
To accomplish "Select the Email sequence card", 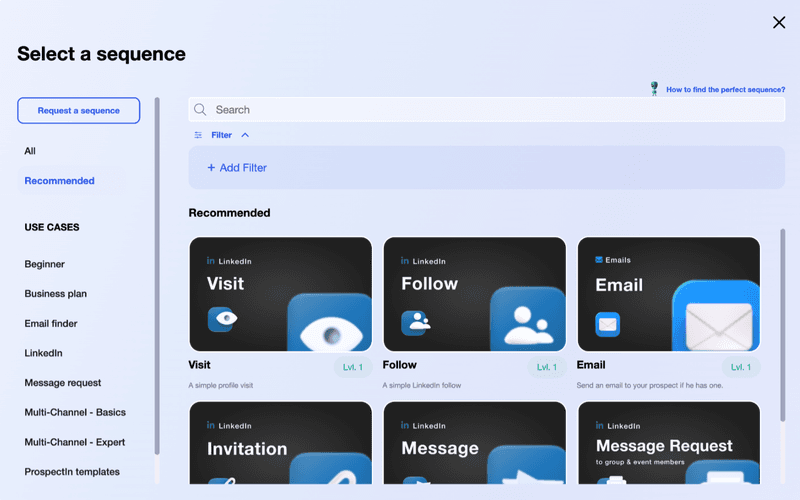I will coord(668,294).
